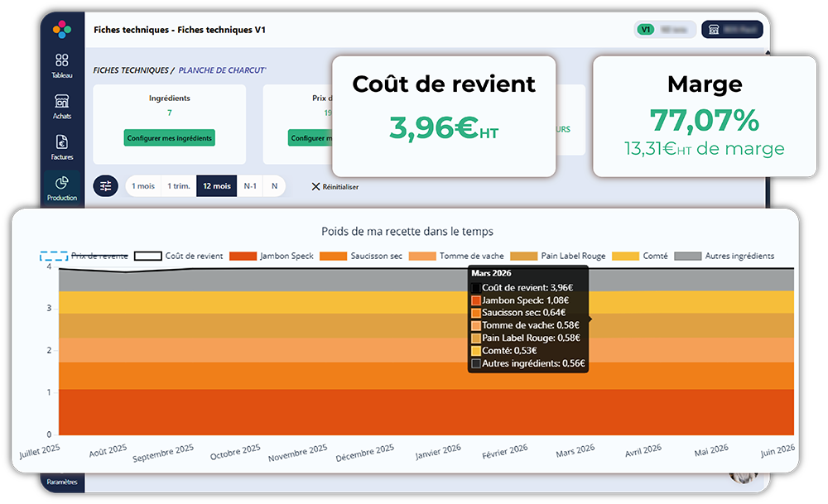Select the 1 trim. period tab

[179, 185]
